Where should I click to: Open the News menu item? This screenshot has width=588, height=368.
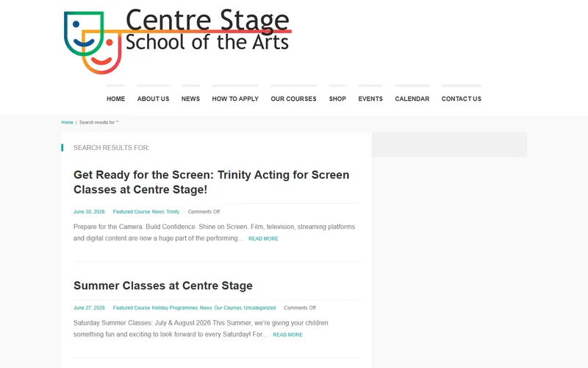coord(190,99)
